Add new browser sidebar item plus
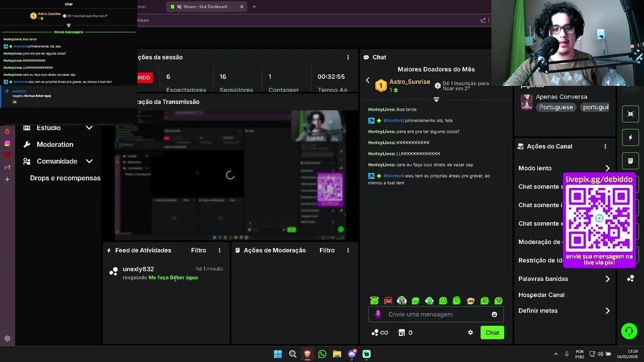Screen dimensions: 644x362 pos(7,179)
